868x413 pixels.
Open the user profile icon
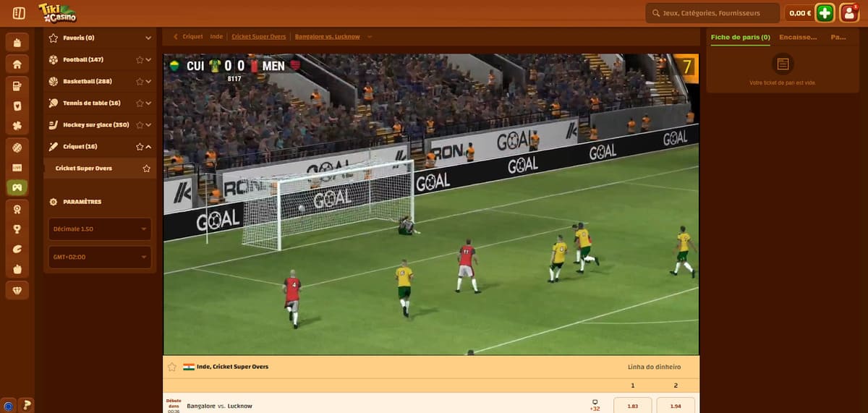coord(849,13)
